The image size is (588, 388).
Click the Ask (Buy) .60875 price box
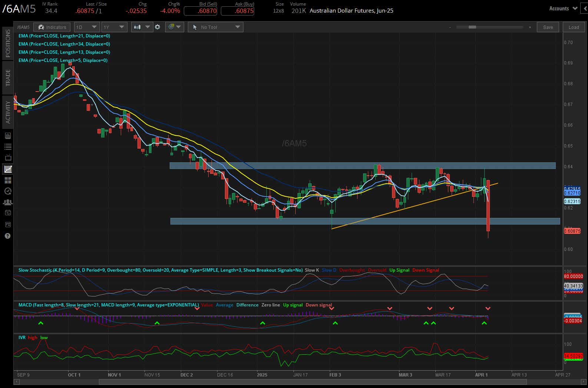tap(237, 11)
